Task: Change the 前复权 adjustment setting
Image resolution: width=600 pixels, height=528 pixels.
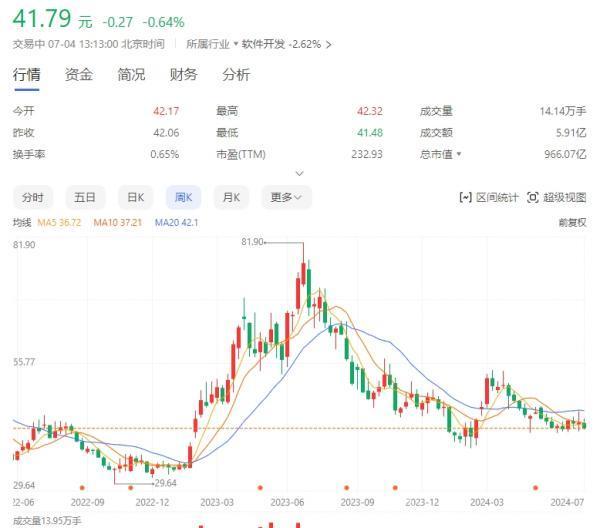Action: coord(572,222)
